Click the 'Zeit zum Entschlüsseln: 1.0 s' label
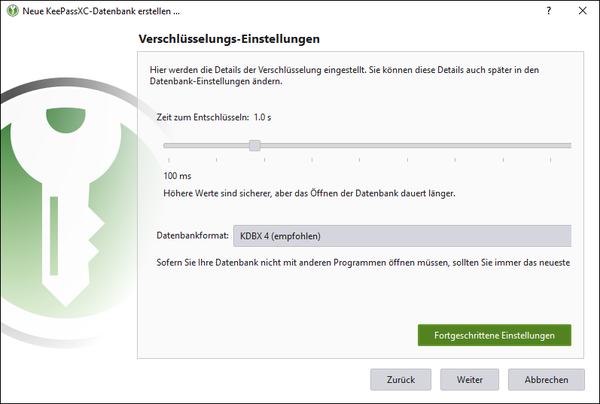 (x=214, y=117)
